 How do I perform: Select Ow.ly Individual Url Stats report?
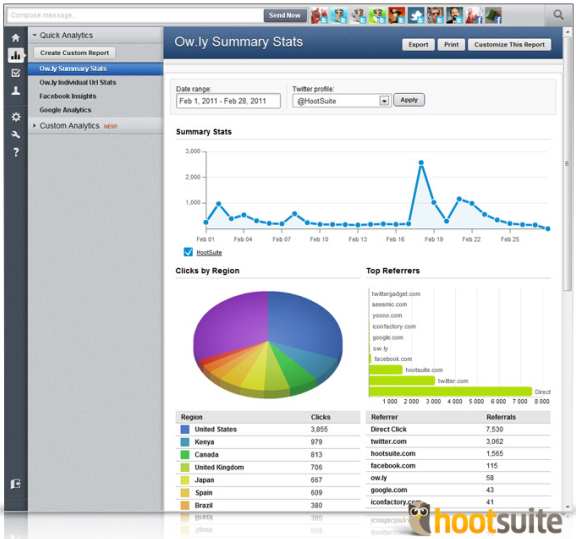tap(78, 82)
